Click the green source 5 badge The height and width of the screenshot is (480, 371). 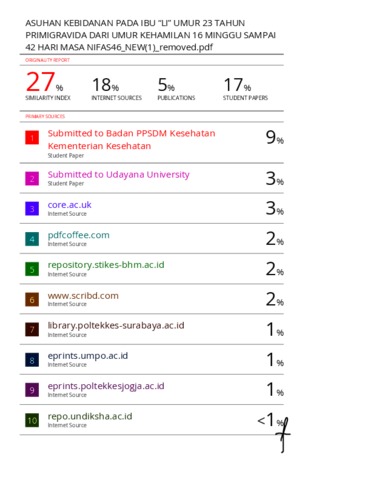[32, 269]
